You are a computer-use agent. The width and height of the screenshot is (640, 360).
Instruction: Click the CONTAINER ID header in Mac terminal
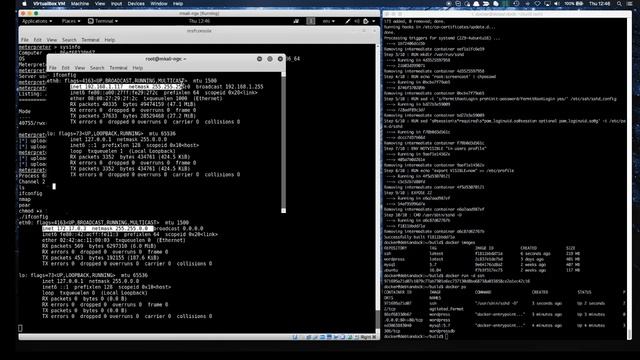398,292
